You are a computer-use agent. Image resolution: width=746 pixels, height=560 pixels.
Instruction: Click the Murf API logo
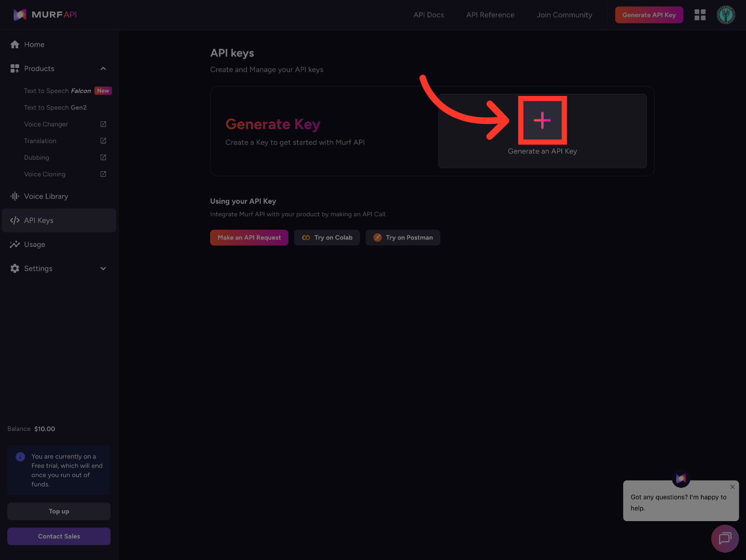click(45, 15)
